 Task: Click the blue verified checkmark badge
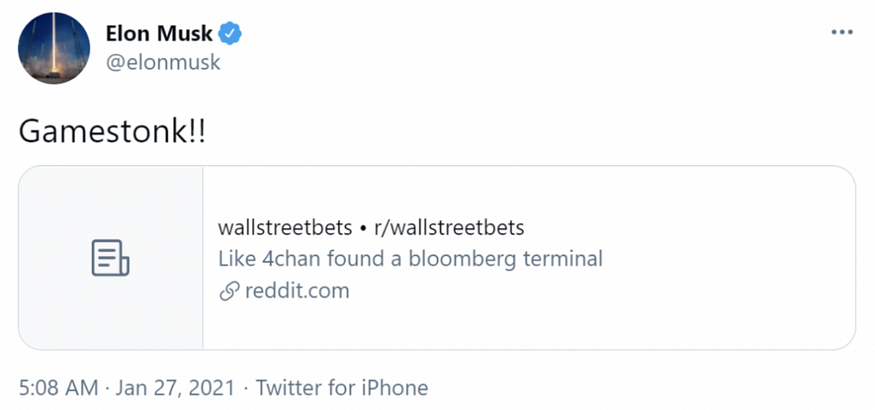pyautogui.click(x=229, y=35)
